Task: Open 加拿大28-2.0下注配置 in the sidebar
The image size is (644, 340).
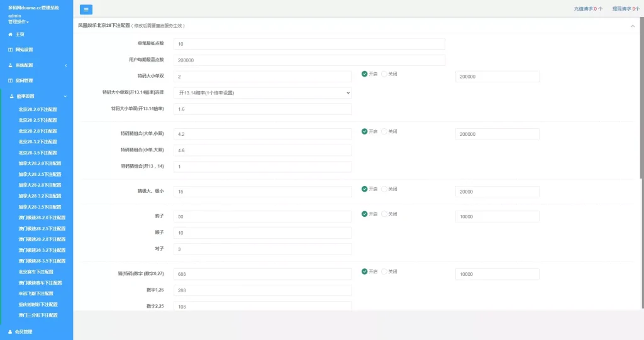Action: [x=40, y=163]
